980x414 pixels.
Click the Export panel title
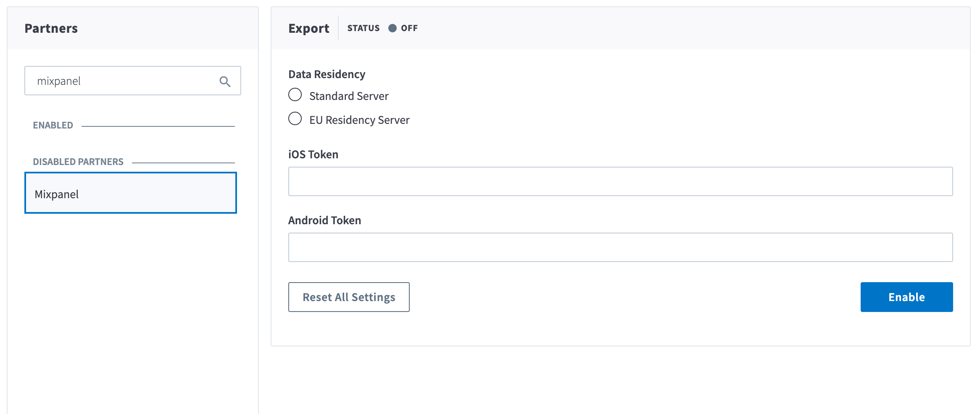pyautogui.click(x=309, y=28)
